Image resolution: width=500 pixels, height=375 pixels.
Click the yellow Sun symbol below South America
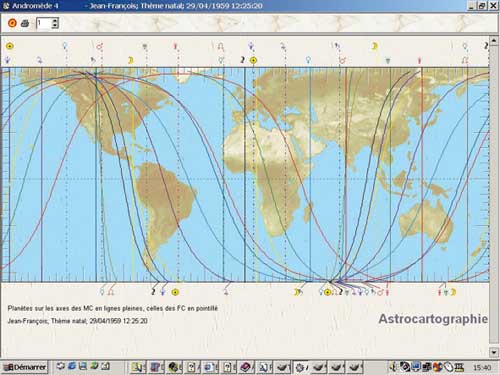pyautogui.click(x=175, y=292)
